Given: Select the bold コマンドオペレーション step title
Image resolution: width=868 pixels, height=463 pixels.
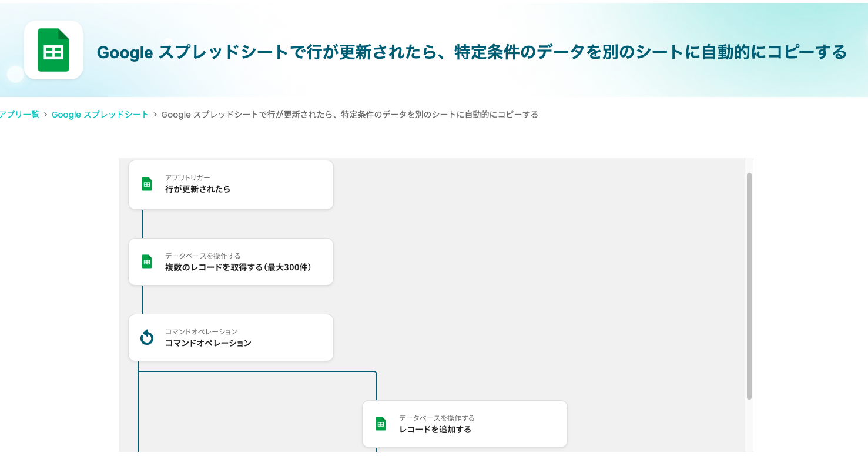Looking at the screenshot, I should [208, 343].
